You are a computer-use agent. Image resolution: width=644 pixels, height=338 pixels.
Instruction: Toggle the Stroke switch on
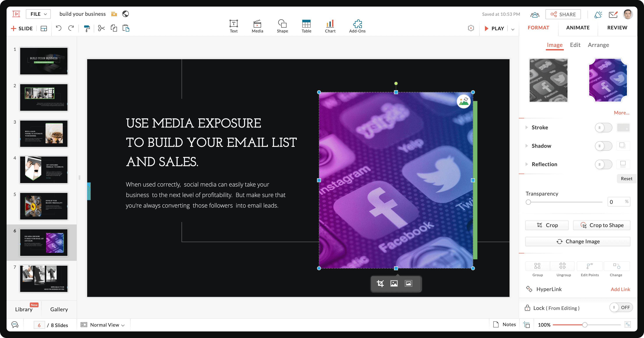tap(603, 127)
